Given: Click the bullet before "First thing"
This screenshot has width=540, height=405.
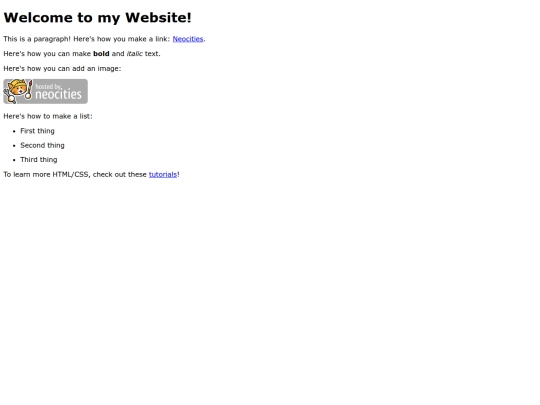Looking at the screenshot, I should point(14,131).
